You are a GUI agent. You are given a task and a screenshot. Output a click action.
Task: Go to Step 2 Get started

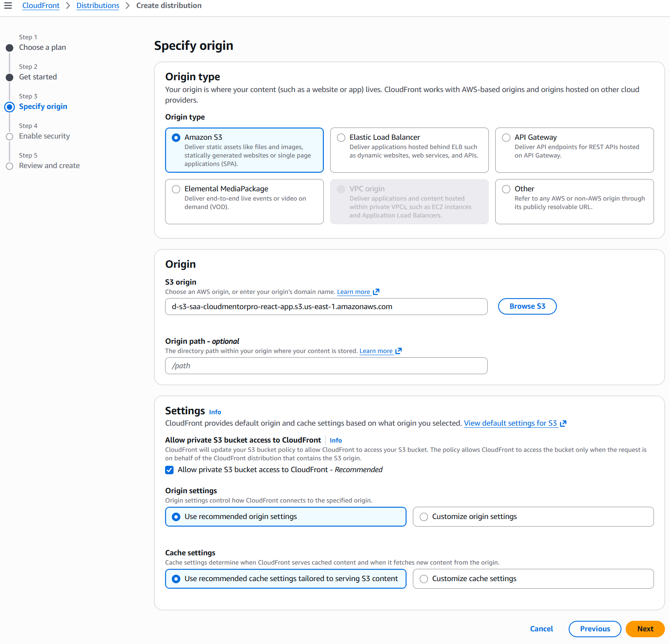click(x=38, y=77)
